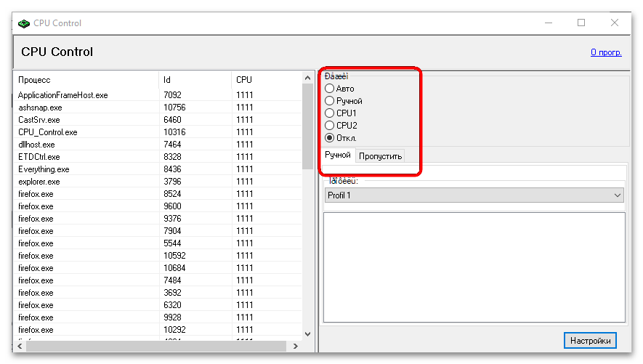Click the Id value 10756
The height and width of the screenshot is (364, 643).
point(174,108)
